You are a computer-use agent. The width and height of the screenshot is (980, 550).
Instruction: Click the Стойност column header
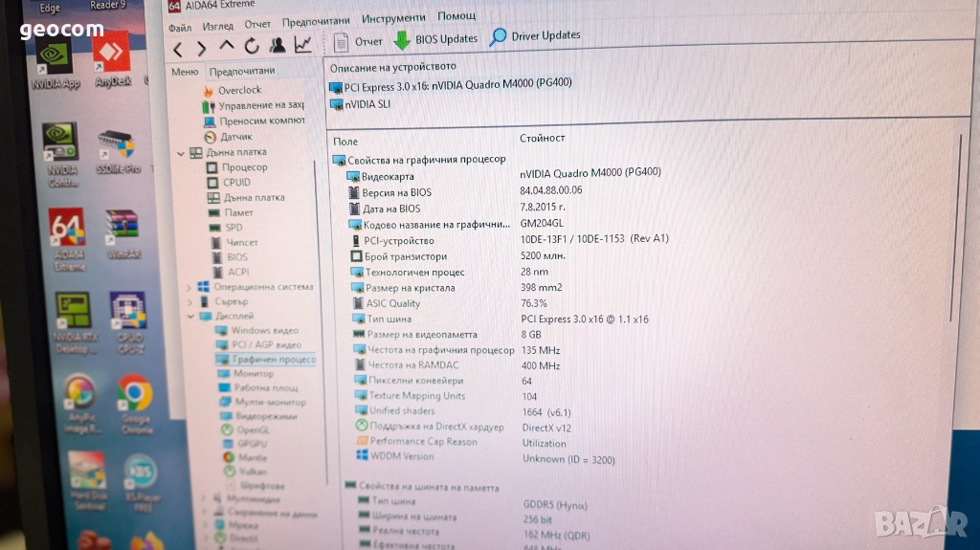(x=543, y=139)
